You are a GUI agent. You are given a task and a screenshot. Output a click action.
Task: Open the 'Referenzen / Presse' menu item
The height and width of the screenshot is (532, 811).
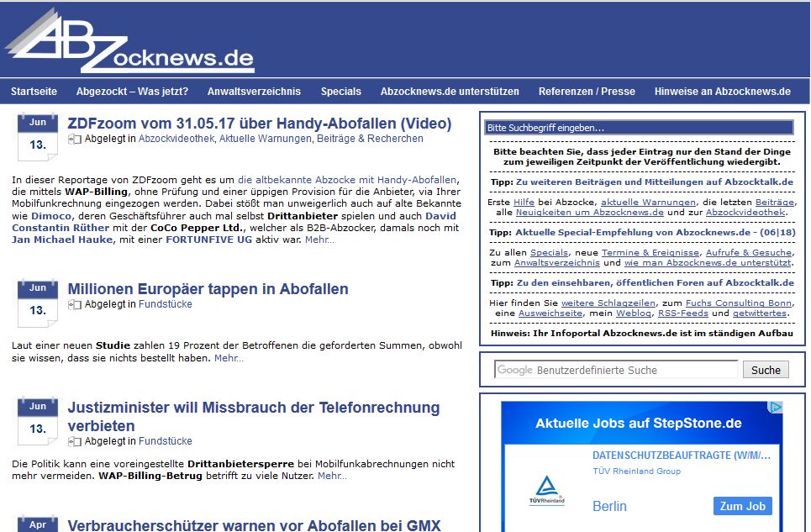[x=587, y=92]
